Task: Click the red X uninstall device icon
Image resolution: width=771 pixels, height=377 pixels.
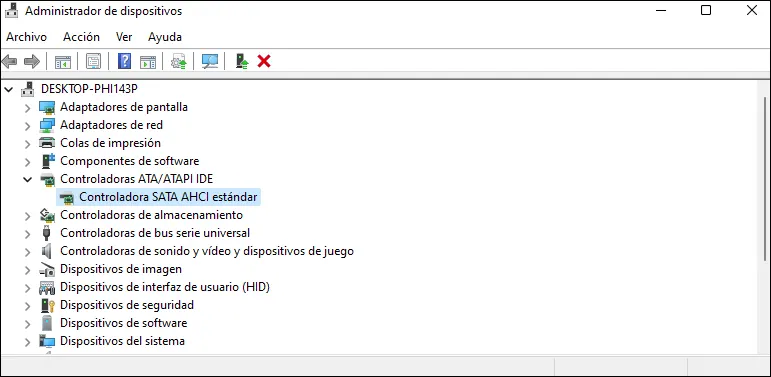Action: (264, 61)
